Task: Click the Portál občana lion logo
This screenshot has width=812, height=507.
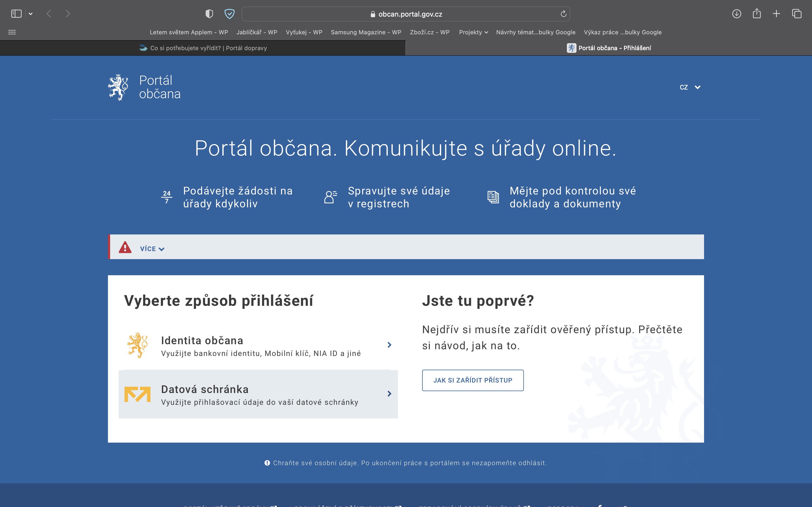Action: point(118,87)
